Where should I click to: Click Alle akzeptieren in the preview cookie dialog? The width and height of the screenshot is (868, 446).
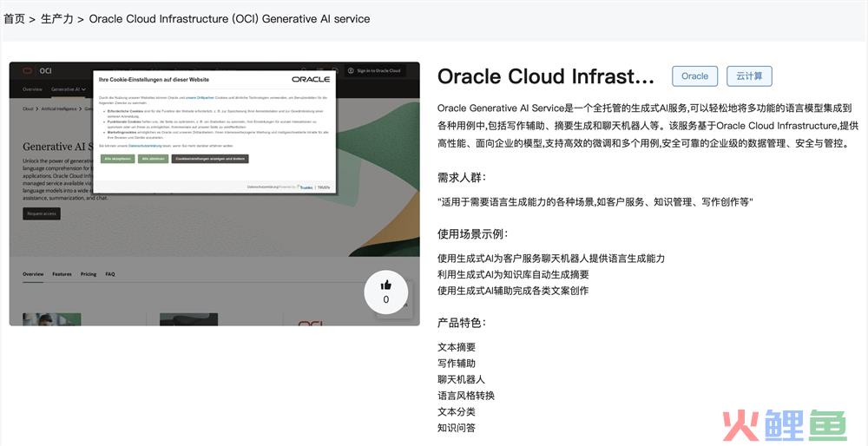point(117,159)
